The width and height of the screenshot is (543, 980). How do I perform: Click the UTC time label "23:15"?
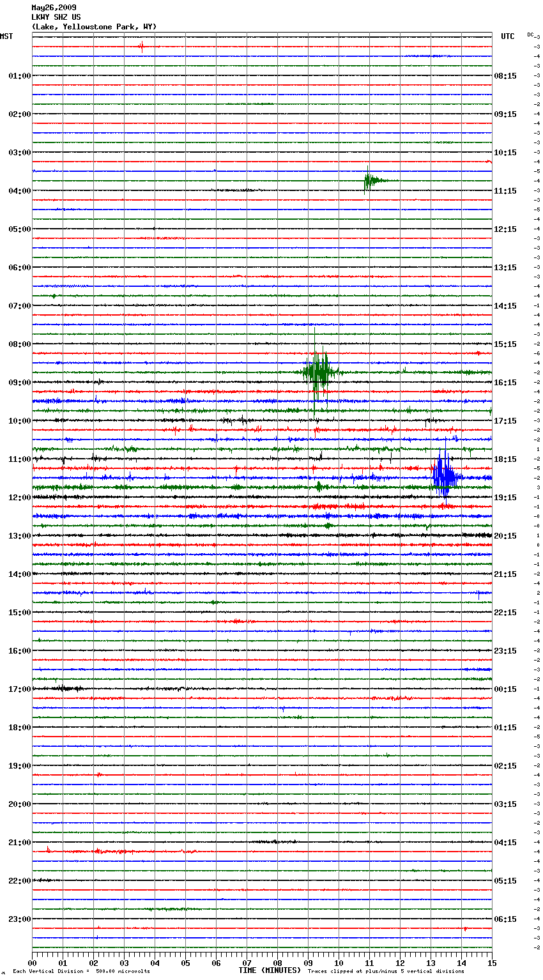(x=505, y=651)
